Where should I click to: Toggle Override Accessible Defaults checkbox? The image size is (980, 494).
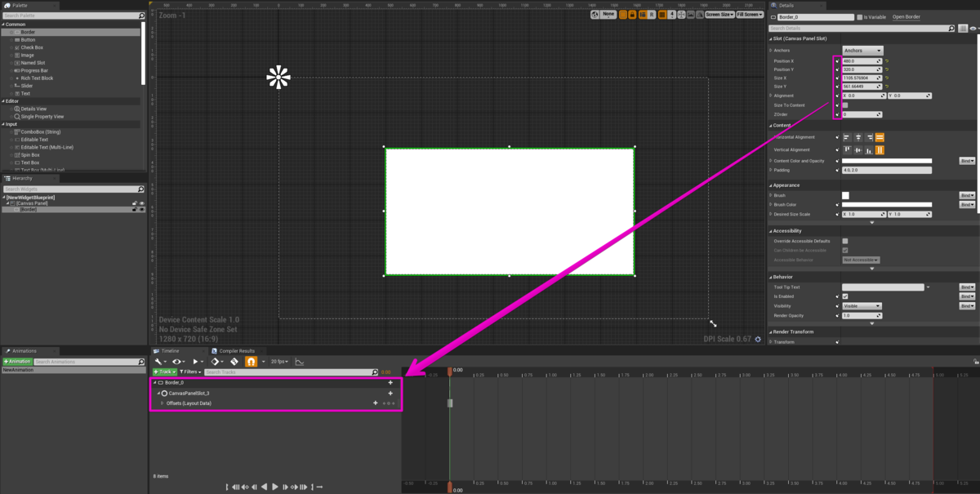[845, 241]
